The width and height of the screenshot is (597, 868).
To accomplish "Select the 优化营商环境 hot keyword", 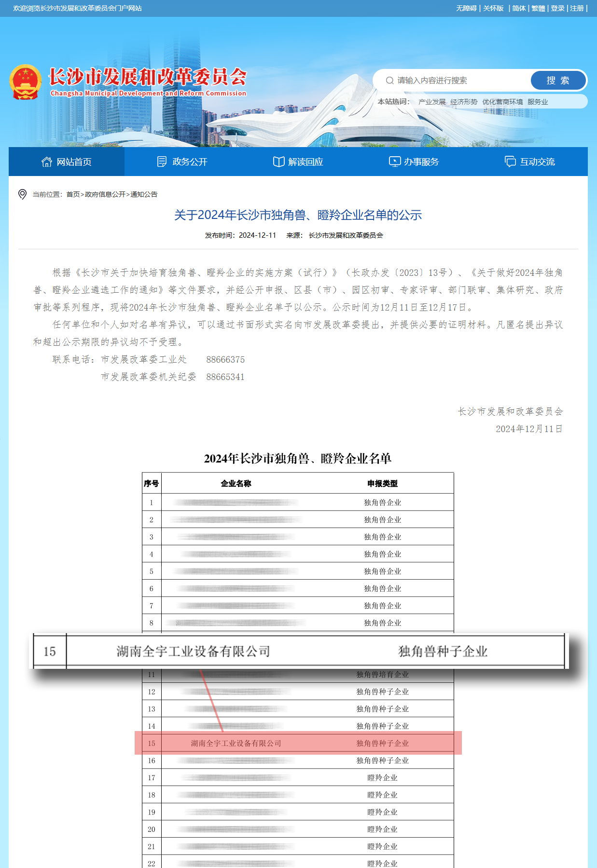I will [x=502, y=102].
